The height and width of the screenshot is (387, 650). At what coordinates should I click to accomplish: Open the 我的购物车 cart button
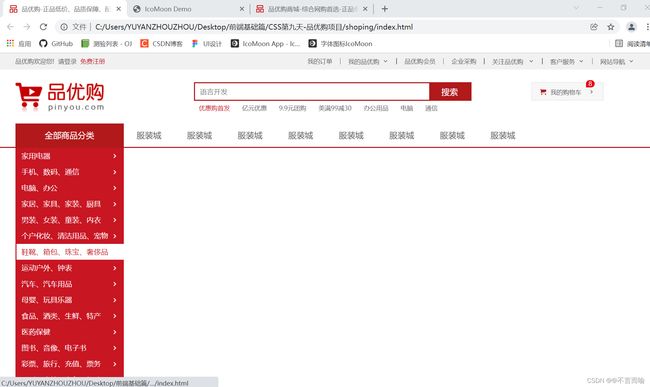(x=567, y=92)
